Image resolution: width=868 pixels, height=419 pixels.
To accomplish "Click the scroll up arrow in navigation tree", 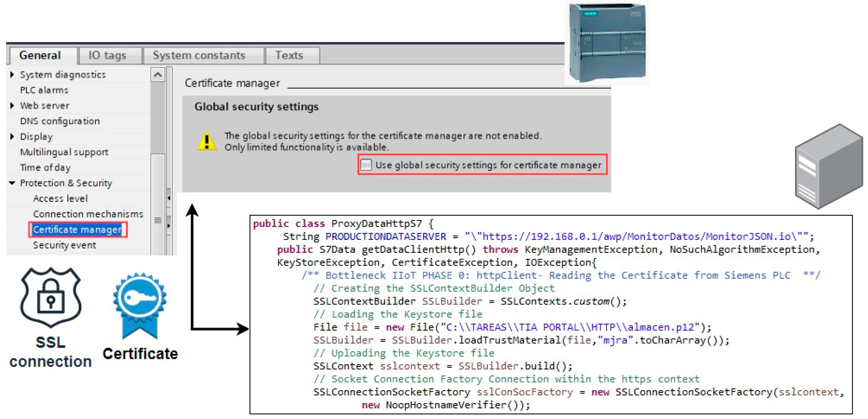I will coord(158,75).
